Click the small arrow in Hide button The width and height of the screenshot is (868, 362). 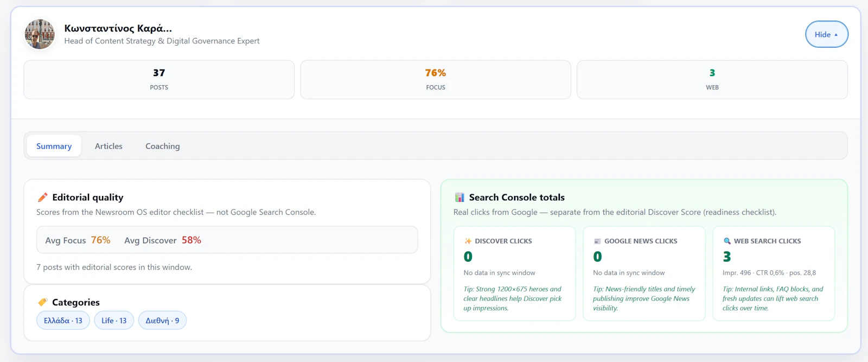pyautogui.click(x=836, y=35)
